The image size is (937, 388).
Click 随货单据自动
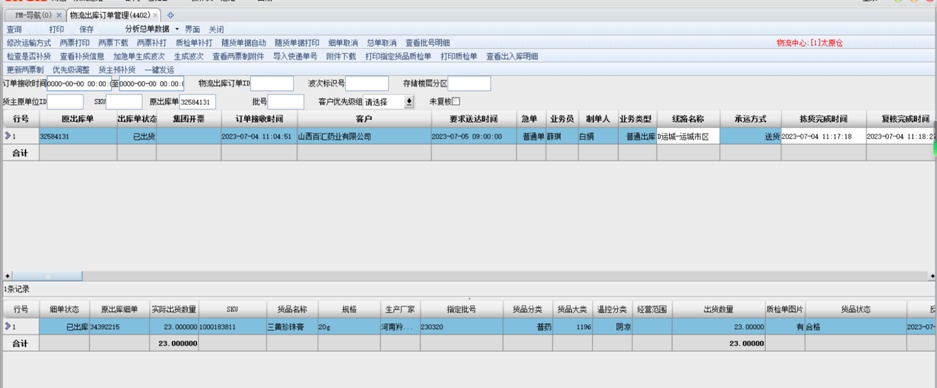(x=244, y=43)
